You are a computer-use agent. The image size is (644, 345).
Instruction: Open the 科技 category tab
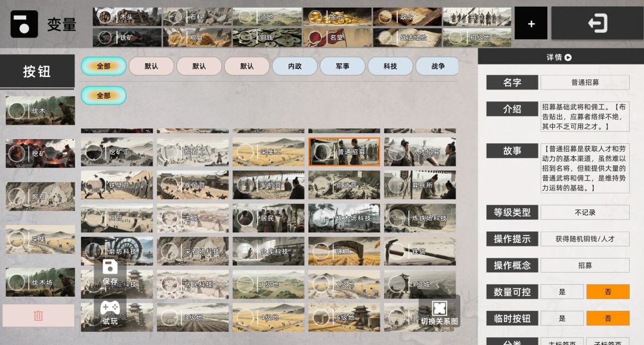tap(390, 66)
